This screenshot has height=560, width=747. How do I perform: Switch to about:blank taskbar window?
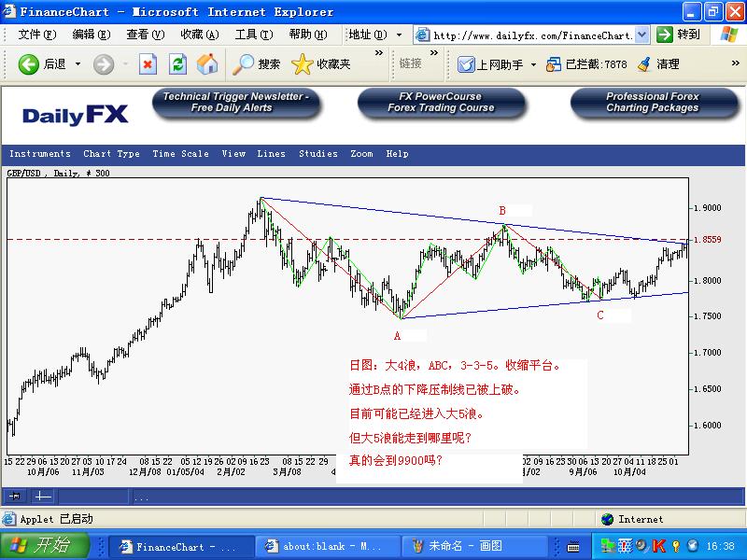(328, 546)
